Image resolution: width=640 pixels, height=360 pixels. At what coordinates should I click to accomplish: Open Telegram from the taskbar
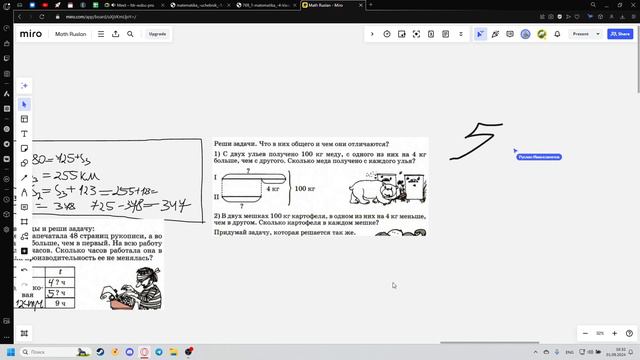pos(159,352)
